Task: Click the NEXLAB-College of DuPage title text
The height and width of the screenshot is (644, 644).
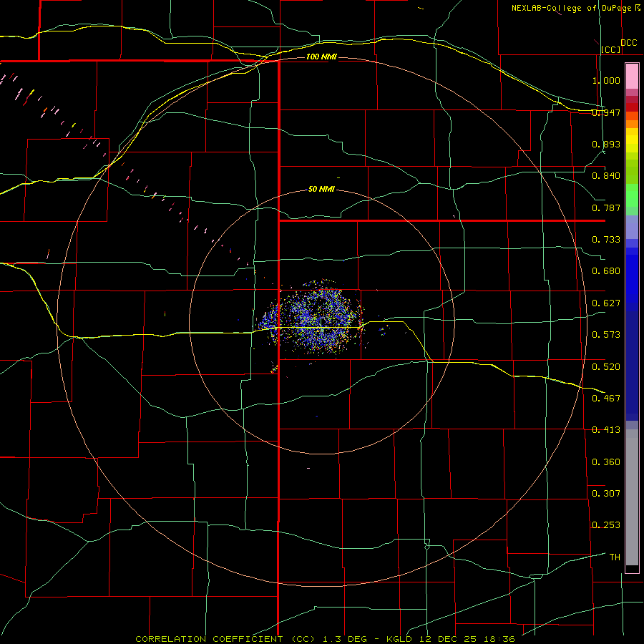Action: pyautogui.click(x=572, y=8)
